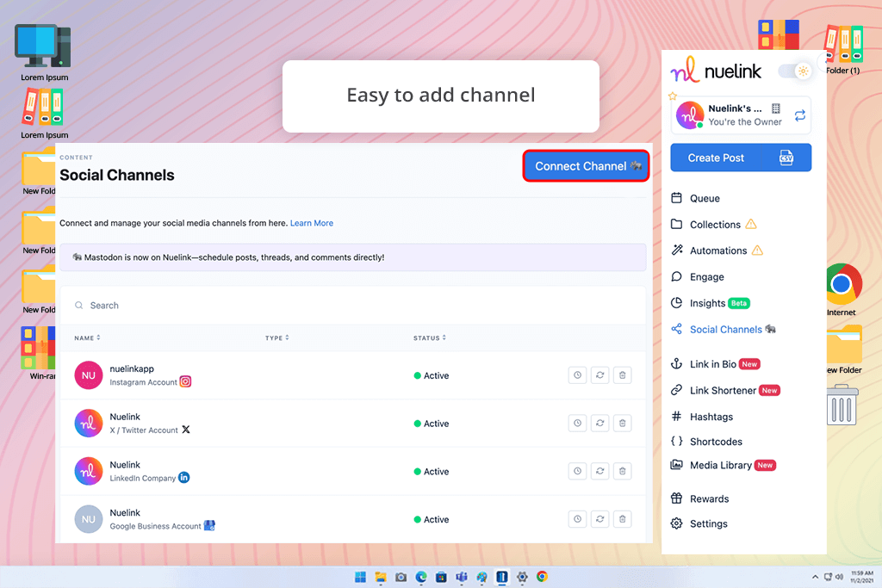The width and height of the screenshot is (882, 588).
Task: Click the Collections warning triangle icon
Action: (751, 224)
